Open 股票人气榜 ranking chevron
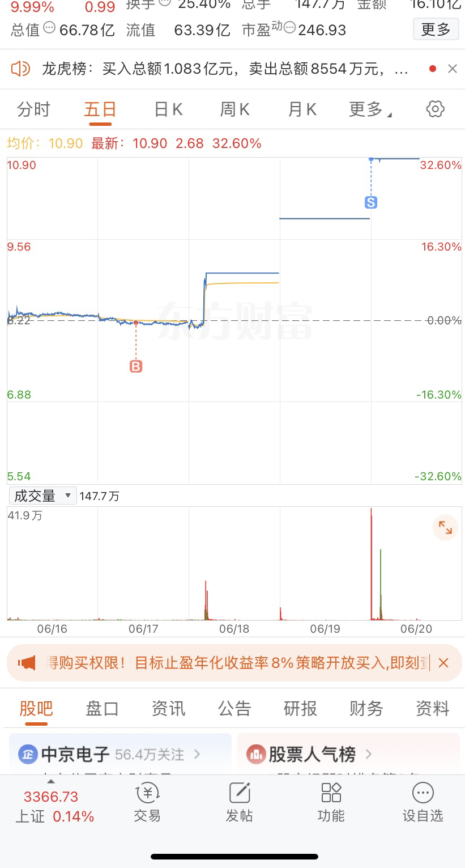Screen dimensions: 465x868 [x=369, y=754]
